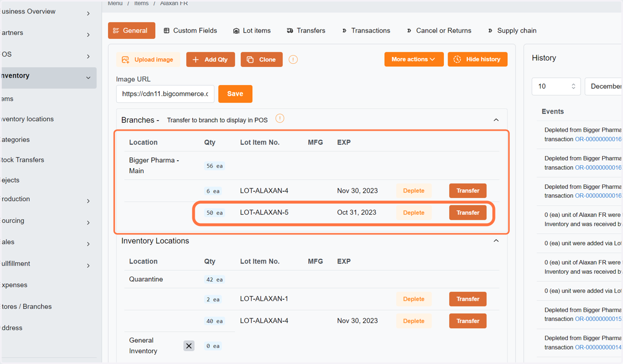Click Items in the breadcrumb

coord(141,3)
